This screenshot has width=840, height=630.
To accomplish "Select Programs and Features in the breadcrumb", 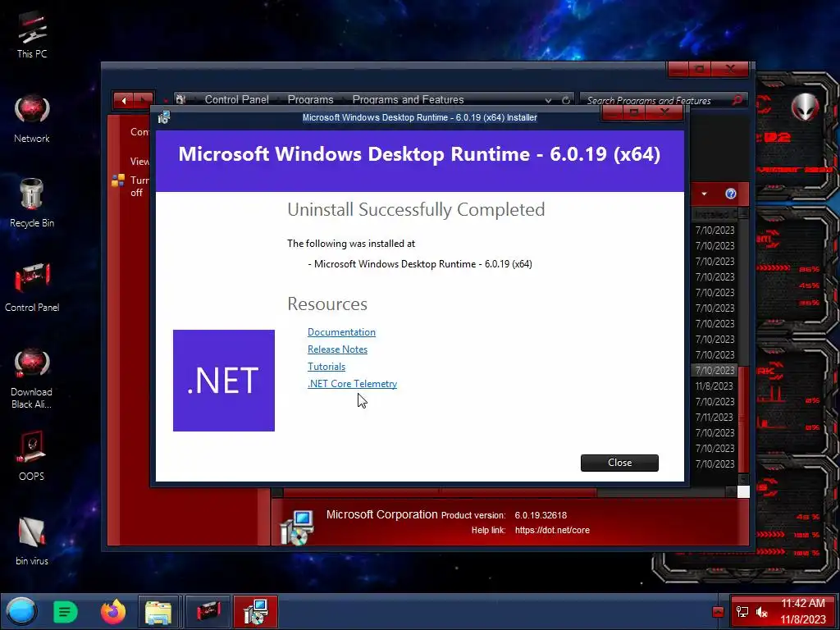I will coord(408,99).
